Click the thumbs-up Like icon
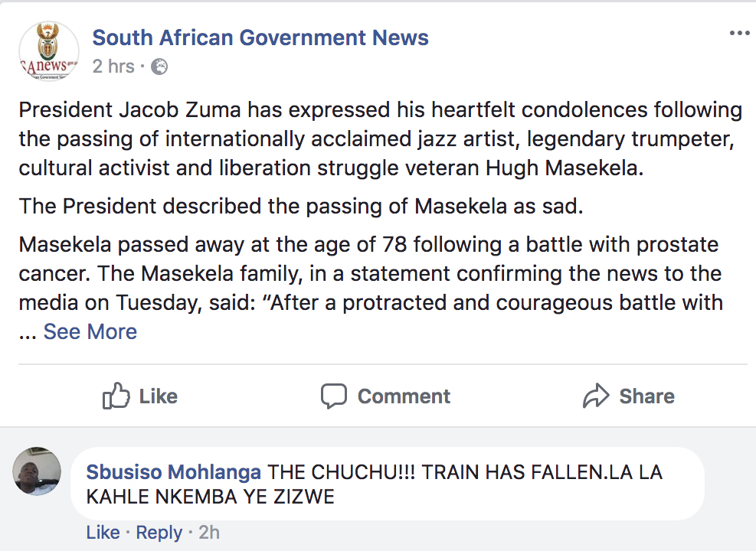The height and width of the screenshot is (551, 756). [x=116, y=396]
